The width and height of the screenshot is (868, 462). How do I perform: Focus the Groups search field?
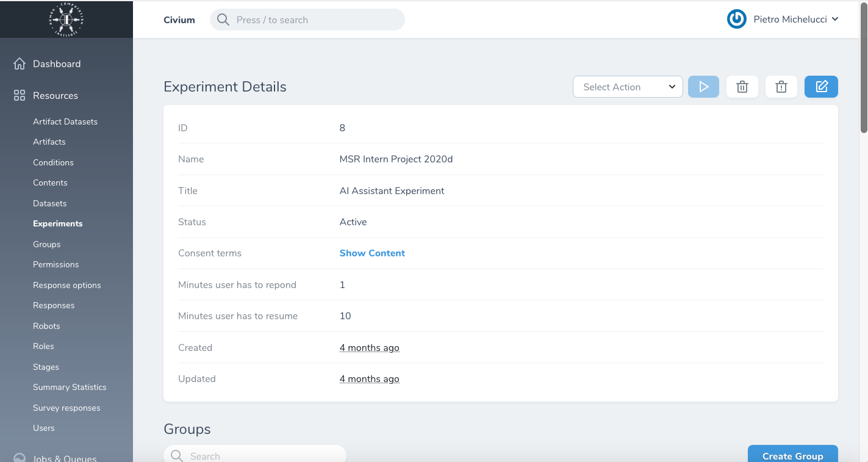click(255, 455)
